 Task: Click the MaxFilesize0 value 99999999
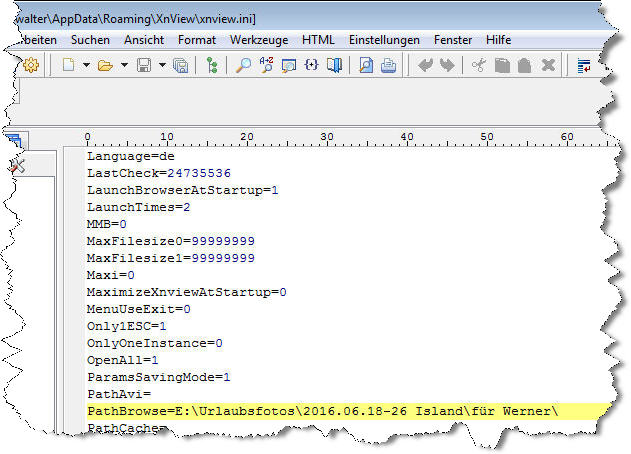click(x=224, y=241)
